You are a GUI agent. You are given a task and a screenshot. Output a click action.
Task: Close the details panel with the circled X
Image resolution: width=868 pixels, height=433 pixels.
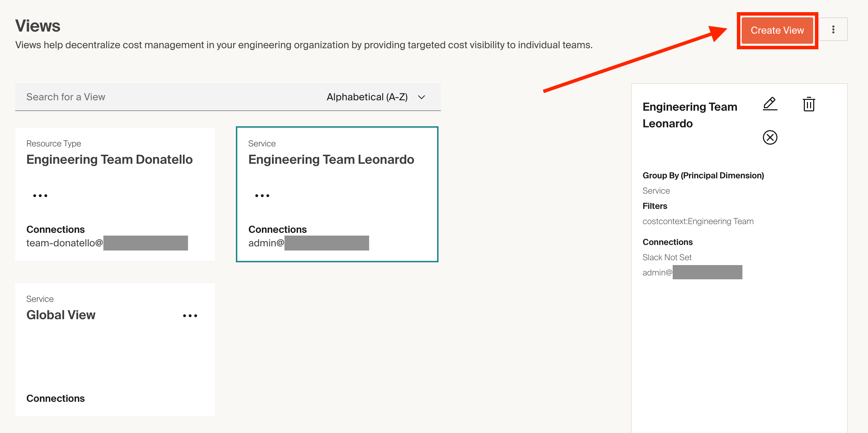click(x=770, y=137)
